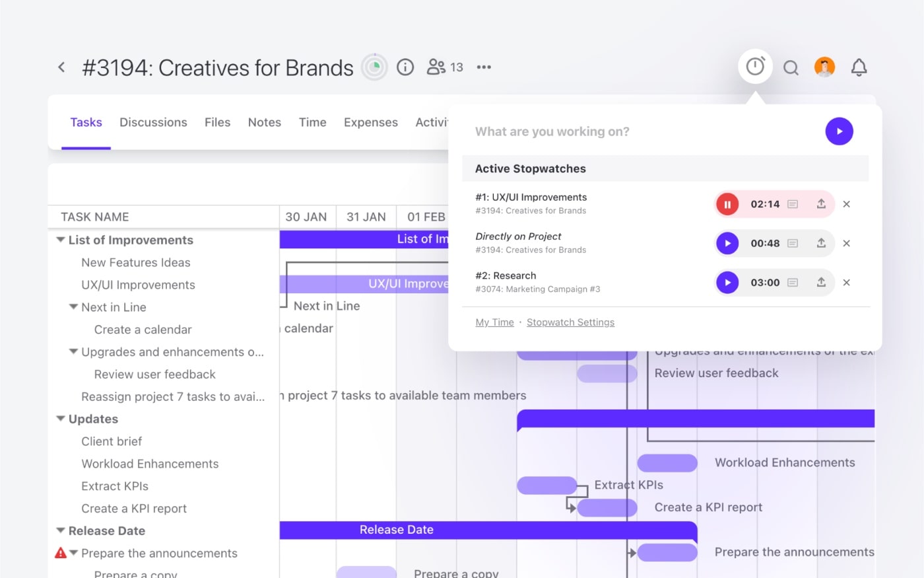
Task: Collapse the List of Improvements group
Action: click(60, 240)
